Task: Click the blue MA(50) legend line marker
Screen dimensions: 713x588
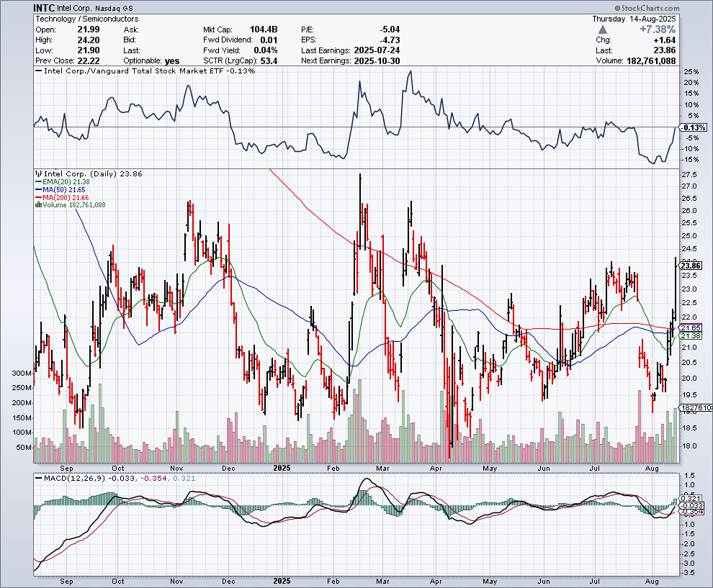Action: tap(39, 190)
